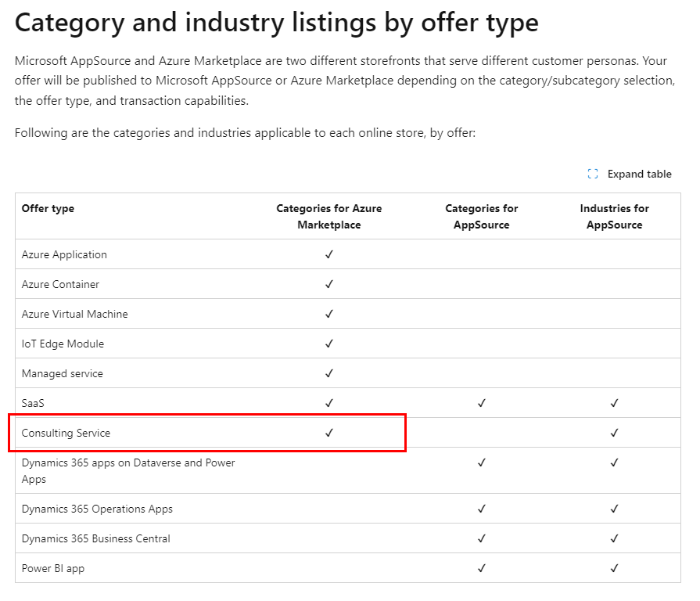700x601 pixels.
Task: Click the SaaS row label
Action: [x=33, y=404]
